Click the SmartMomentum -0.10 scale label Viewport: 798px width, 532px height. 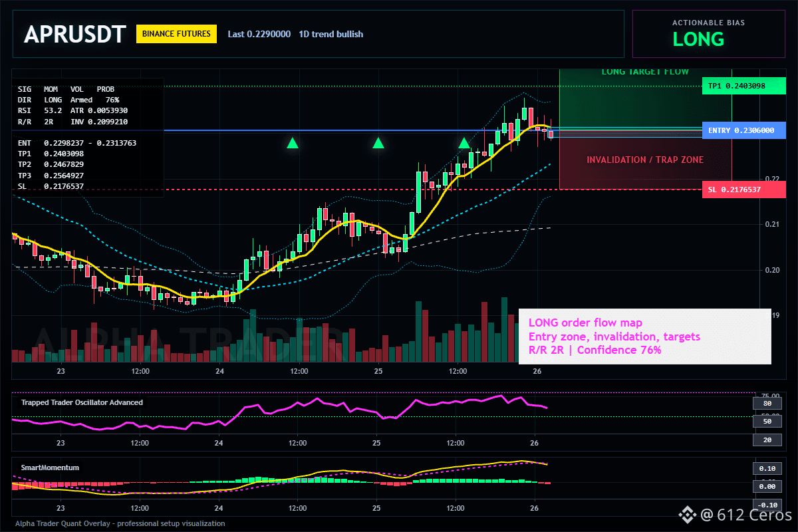point(767,505)
